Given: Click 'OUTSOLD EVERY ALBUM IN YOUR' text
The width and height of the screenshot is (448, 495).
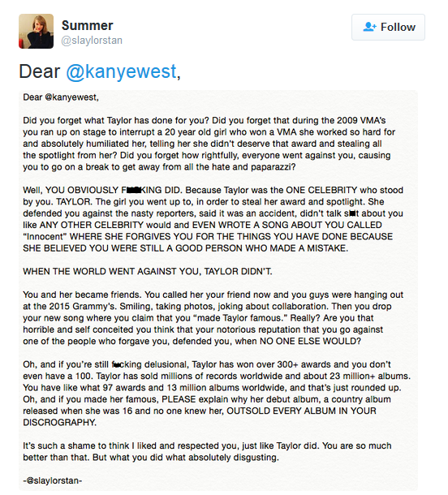Looking at the screenshot, I should pyautogui.click(x=302, y=411).
